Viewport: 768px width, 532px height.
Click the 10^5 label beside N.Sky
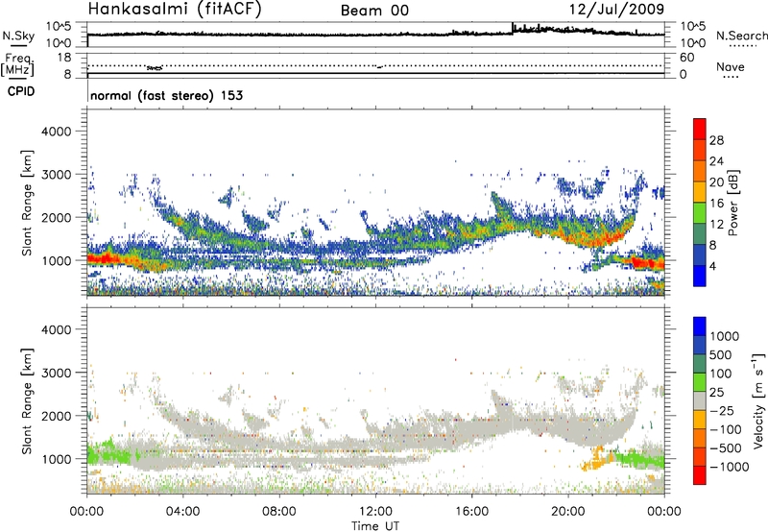[59, 26]
